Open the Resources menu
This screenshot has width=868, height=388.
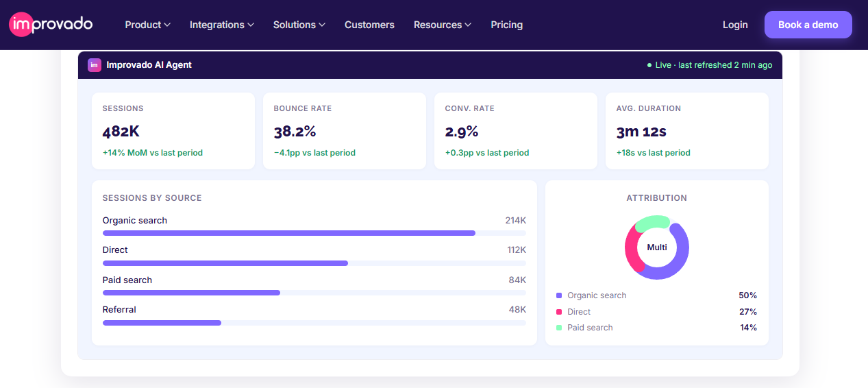442,25
